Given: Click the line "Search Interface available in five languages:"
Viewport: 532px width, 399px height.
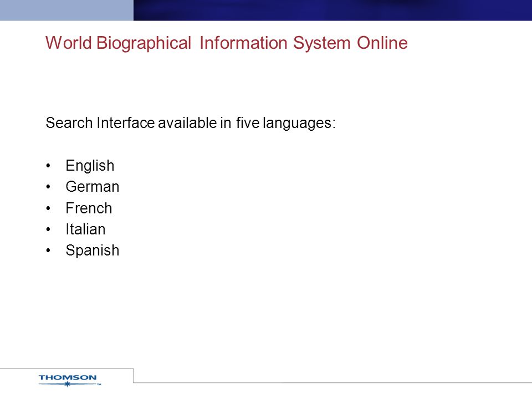Looking at the screenshot, I should pos(191,123).
